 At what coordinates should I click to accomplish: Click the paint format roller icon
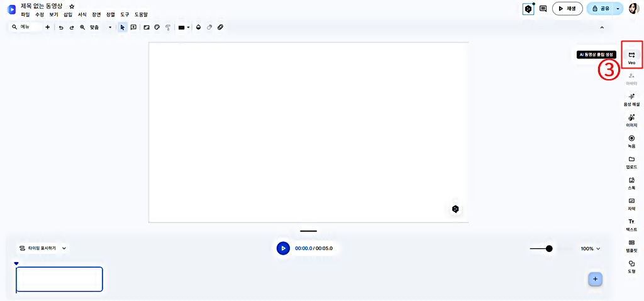pyautogui.click(x=167, y=28)
